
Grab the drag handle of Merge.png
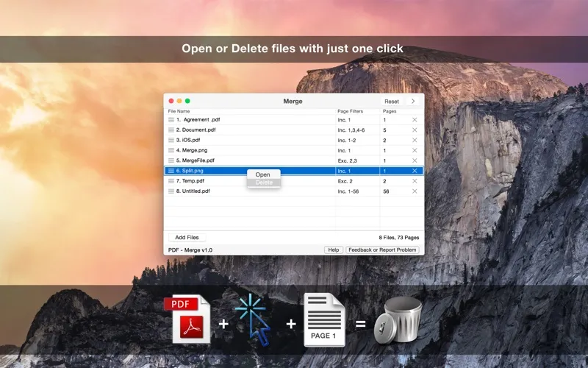point(171,150)
